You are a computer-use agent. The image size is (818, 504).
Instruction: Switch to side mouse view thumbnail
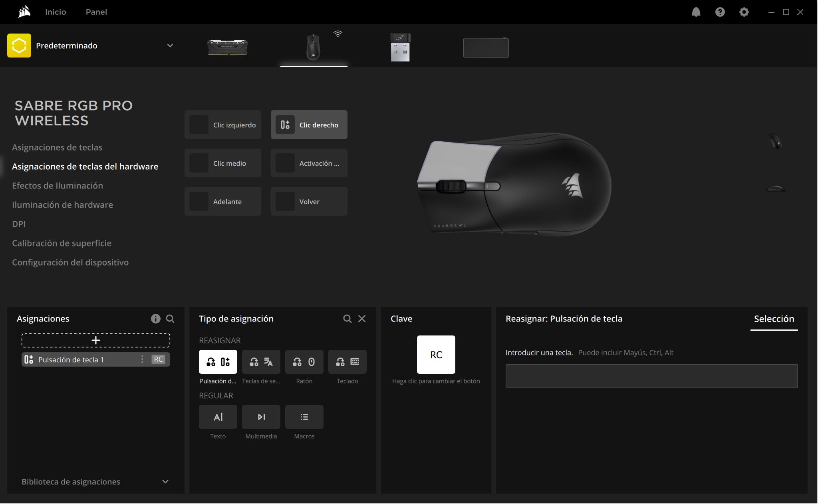pyautogui.click(x=776, y=188)
